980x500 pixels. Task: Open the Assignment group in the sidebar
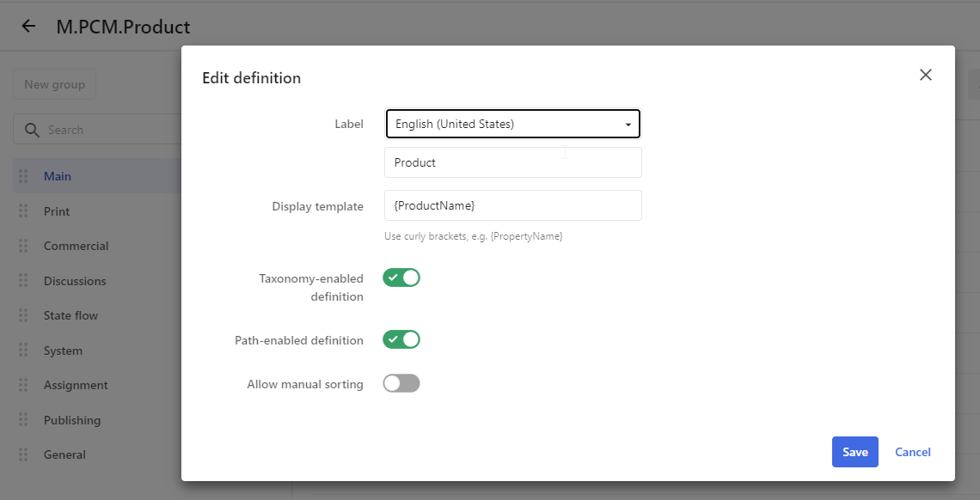click(x=76, y=385)
